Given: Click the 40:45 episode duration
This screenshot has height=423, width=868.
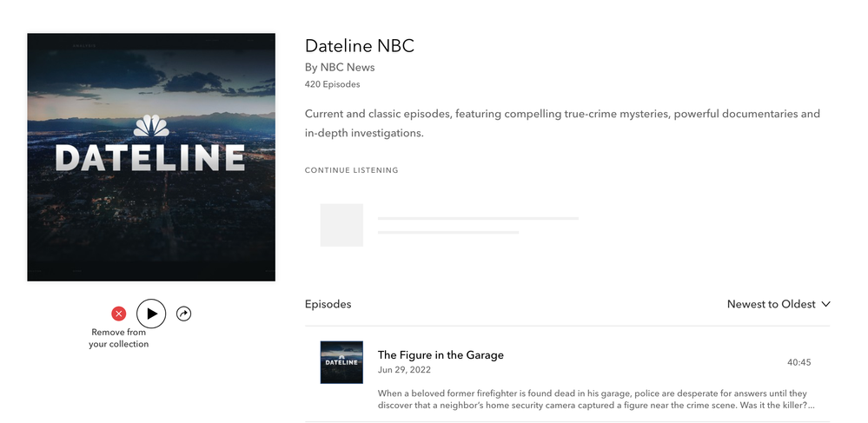Looking at the screenshot, I should tap(798, 362).
